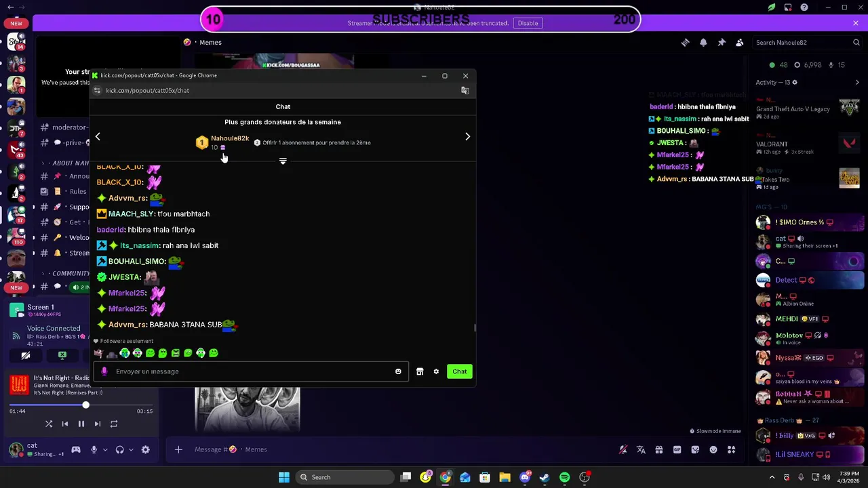Viewport: 868px width, 488px height.
Task: Toggle Discord microphone mute
Action: click(x=94, y=449)
